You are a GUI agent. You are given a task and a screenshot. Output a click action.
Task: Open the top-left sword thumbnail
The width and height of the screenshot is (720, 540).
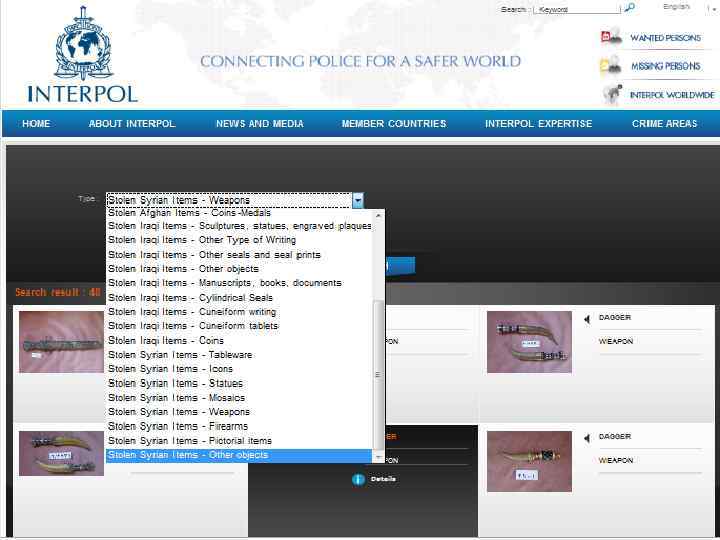pyautogui.click(x=61, y=342)
